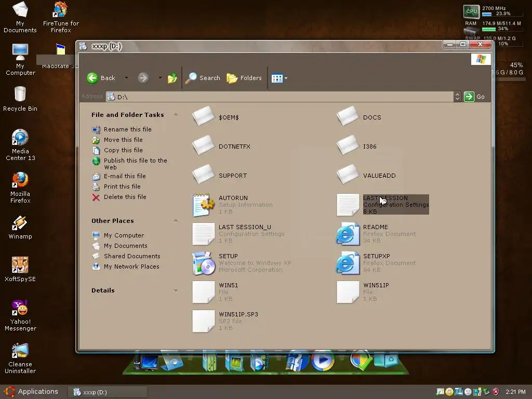The height and width of the screenshot is (399, 532).
Task: Expand the address bar dropdown
Action: 457,97
